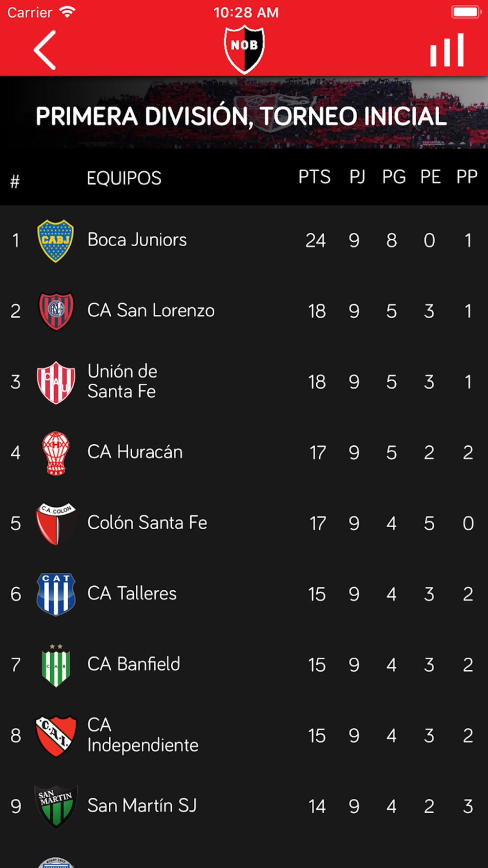This screenshot has width=488, height=868.
Task: Tap the CA Talleres crest
Action: (56, 594)
